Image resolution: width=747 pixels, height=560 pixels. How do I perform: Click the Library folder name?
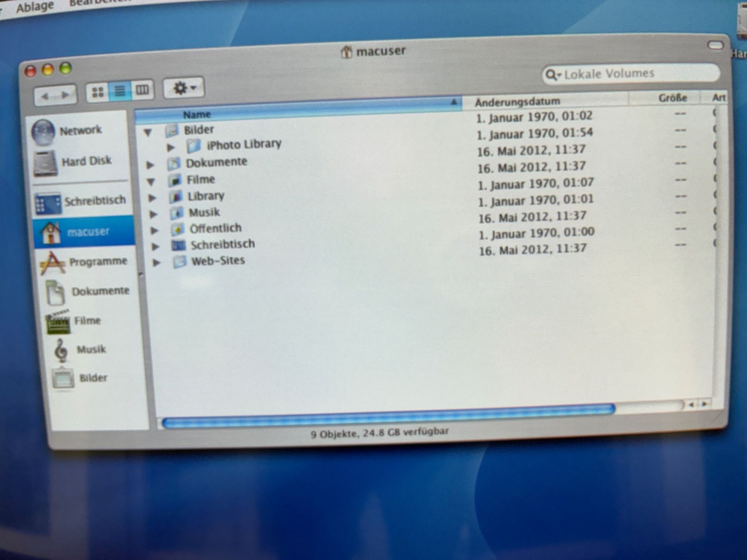[x=206, y=196]
